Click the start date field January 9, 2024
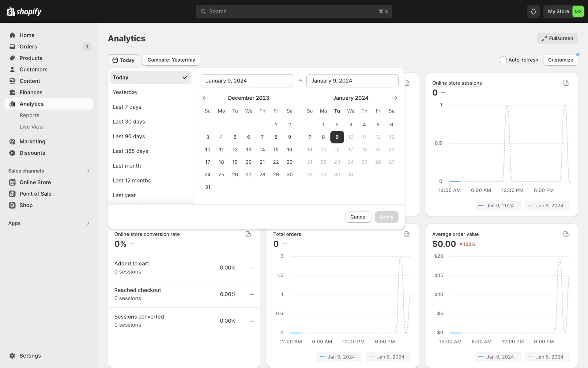The image size is (588, 368). coord(247,81)
